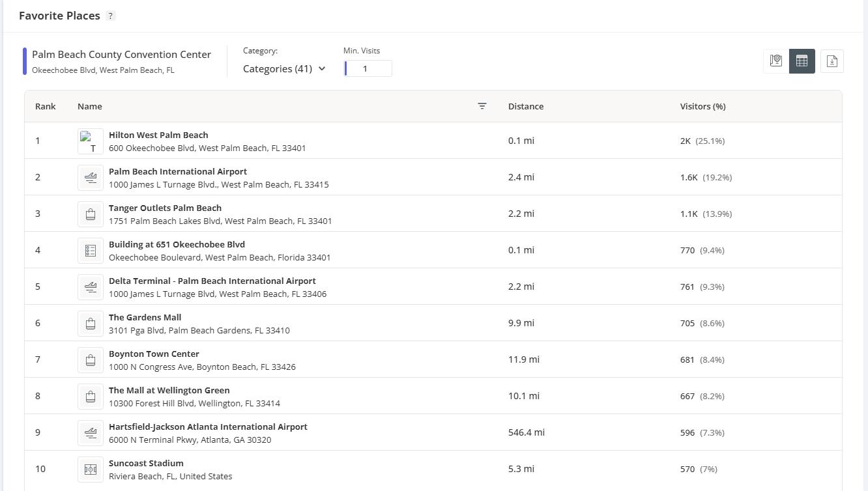Click the Gardens Mall shopping bag icon
This screenshot has width=868, height=491.
click(x=91, y=323)
